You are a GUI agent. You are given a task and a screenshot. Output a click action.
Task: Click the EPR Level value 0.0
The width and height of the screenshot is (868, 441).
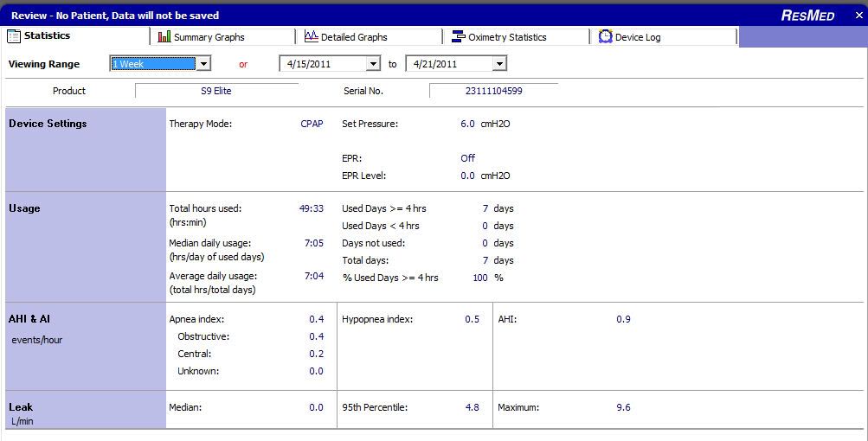pos(468,176)
